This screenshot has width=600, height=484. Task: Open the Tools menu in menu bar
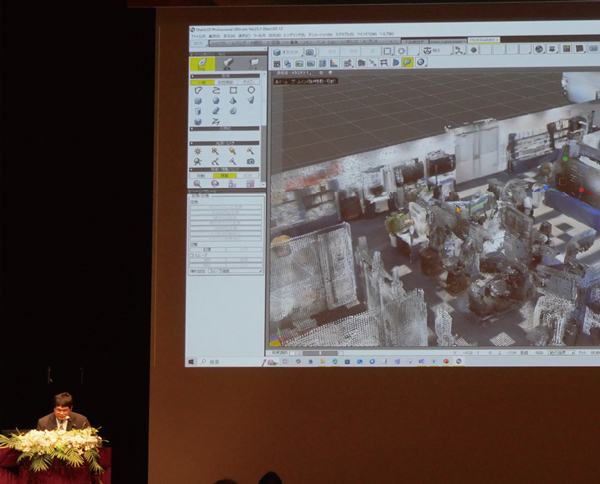coord(259,36)
